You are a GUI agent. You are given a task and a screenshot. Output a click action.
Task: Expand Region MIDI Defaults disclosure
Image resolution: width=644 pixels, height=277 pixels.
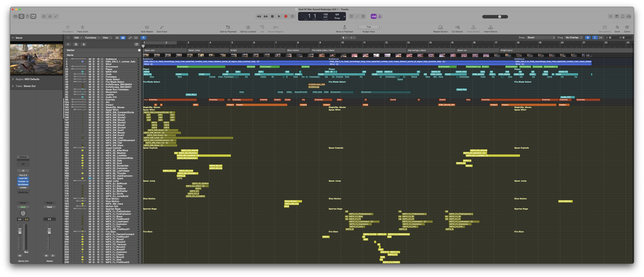point(13,79)
